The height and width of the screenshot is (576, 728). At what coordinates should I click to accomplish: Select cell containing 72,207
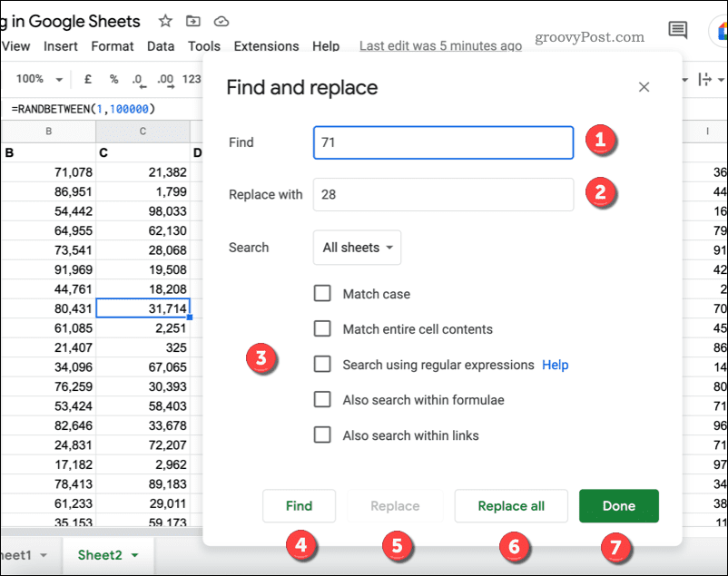(x=143, y=445)
